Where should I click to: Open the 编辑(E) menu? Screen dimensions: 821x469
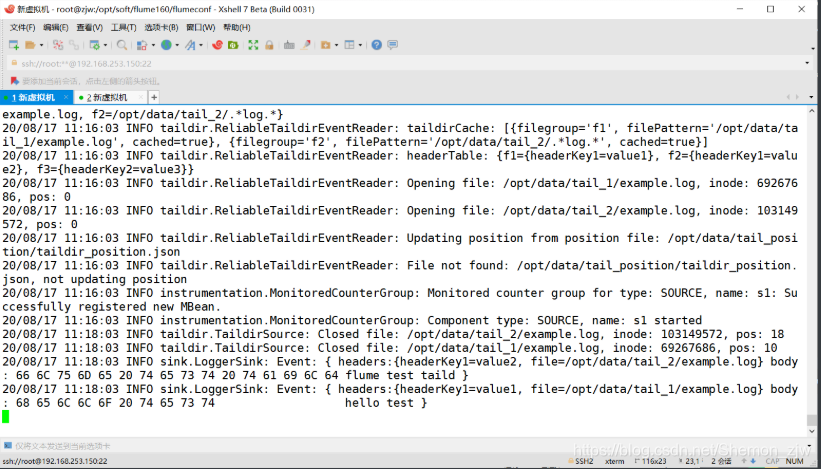tap(56, 28)
